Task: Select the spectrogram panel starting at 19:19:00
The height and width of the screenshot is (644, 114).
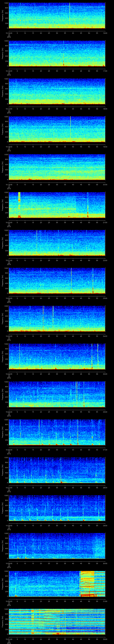Action: 57,167
